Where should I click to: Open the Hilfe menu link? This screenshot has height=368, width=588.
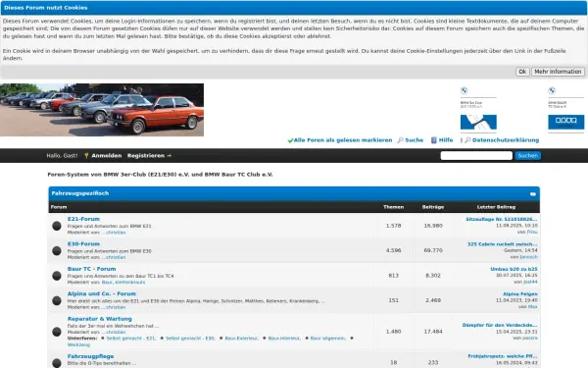click(446, 140)
